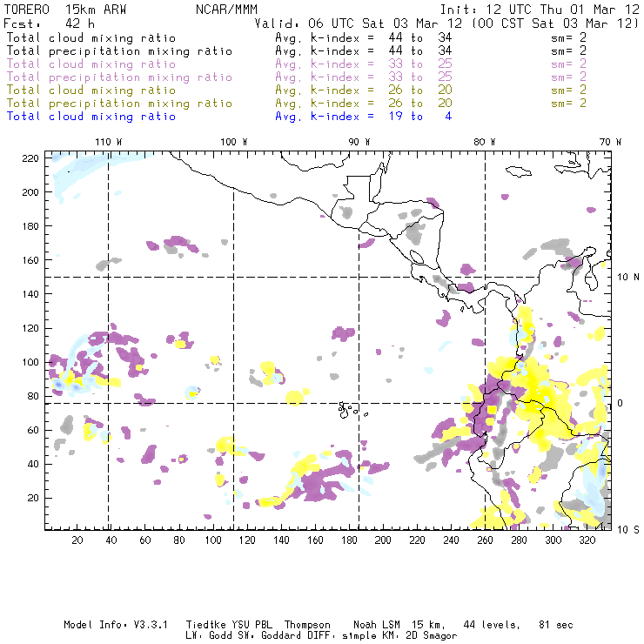Select the "0" equator latitude label
The height and width of the screenshot is (644, 644).
click(x=621, y=404)
